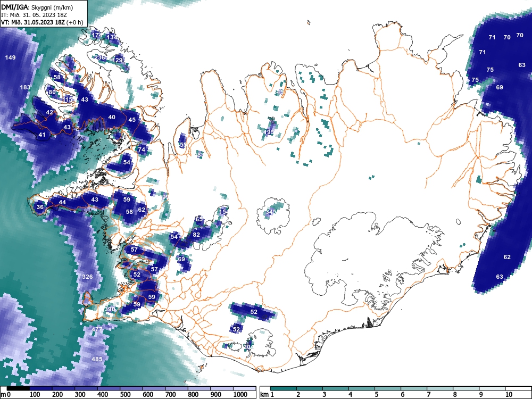Click the visibility value 236
Screen dimensions: 532x399
tap(100, 57)
